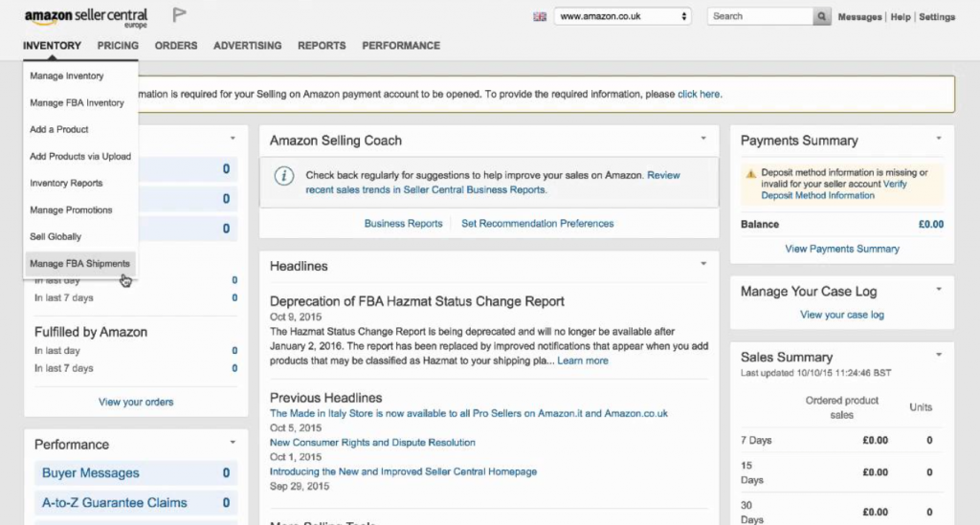Collapse the Sales Summary panel arrow
The height and width of the screenshot is (525, 980).
coord(939,355)
